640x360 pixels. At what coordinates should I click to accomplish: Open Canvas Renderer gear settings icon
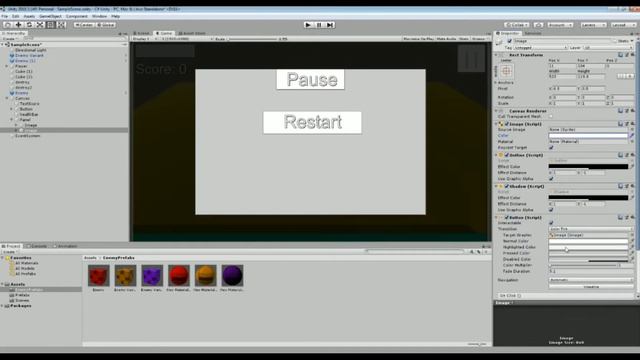[632, 111]
